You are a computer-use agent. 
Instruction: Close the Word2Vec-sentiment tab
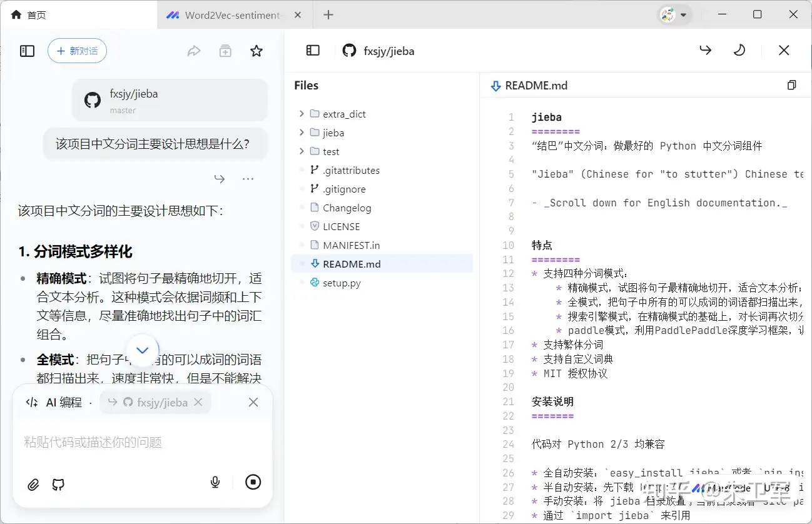pos(298,15)
